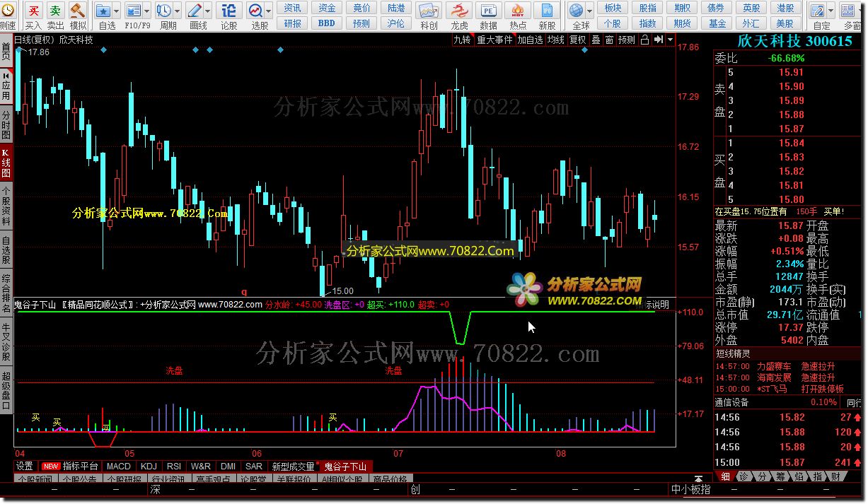Screen dimensions: 868x504
Task: Switch to the KDJ indicator tab
Action: [x=149, y=467]
